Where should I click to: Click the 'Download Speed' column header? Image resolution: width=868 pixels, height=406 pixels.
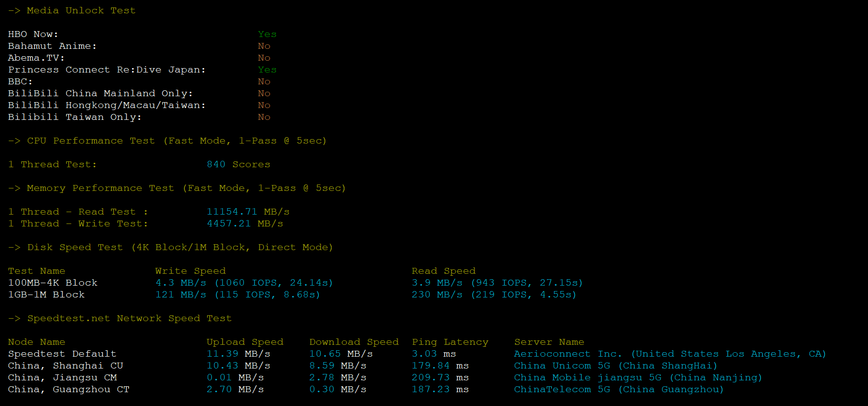coord(354,342)
